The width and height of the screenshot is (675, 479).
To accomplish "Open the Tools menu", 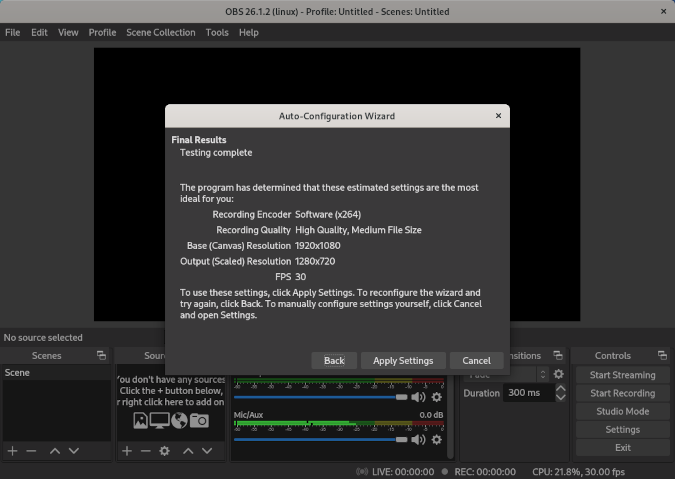I will pos(217,32).
